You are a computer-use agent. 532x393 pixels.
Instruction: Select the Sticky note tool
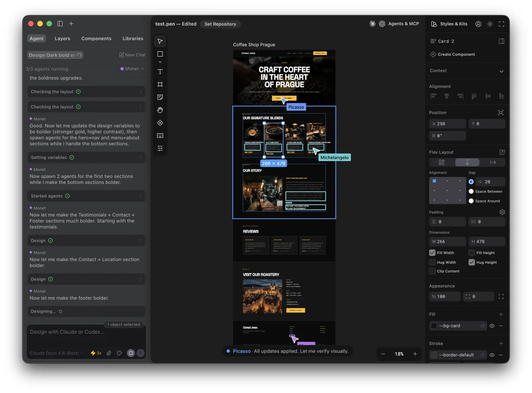(160, 97)
